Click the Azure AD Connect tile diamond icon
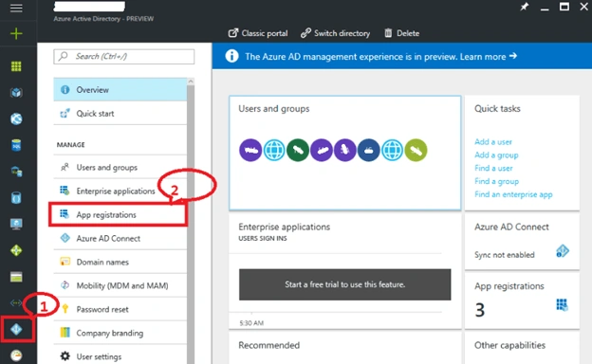The height and width of the screenshot is (364, 592). coord(563,251)
